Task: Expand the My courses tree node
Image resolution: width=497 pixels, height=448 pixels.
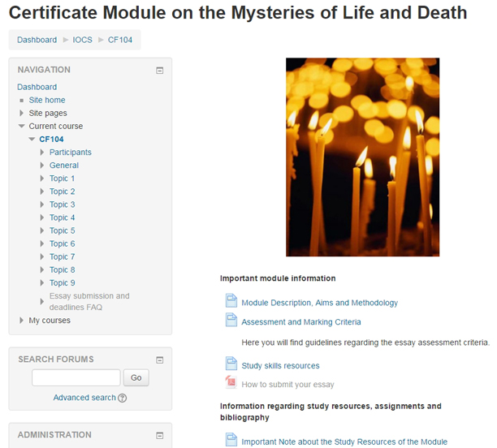Action: click(22, 321)
